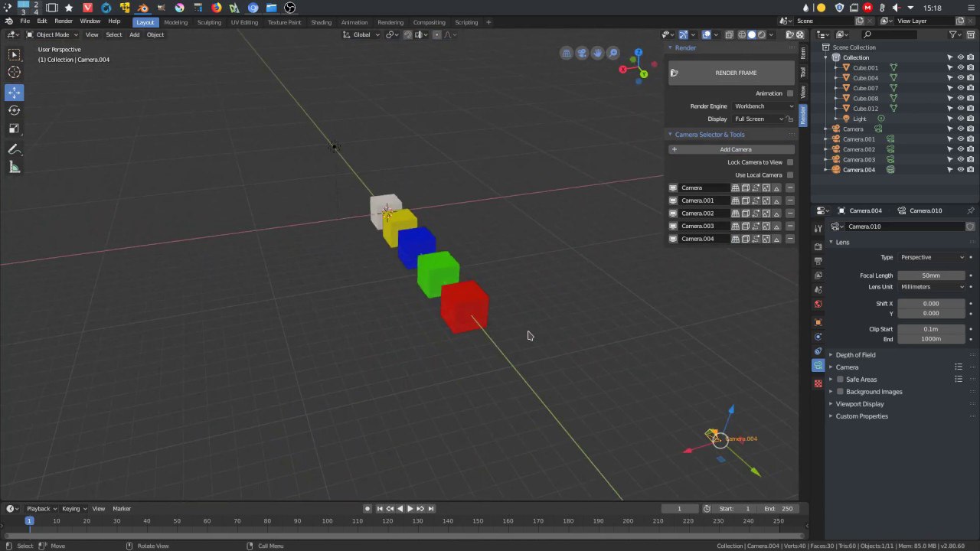Select the Annotate pencil tool

point(14,149)
